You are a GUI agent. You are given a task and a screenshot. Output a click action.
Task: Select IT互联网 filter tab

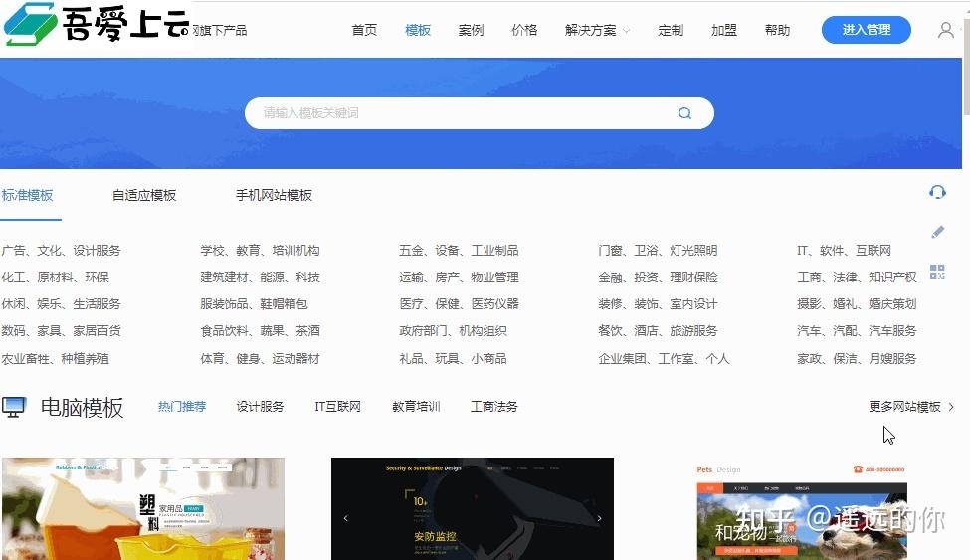click(x=338, y=407)
